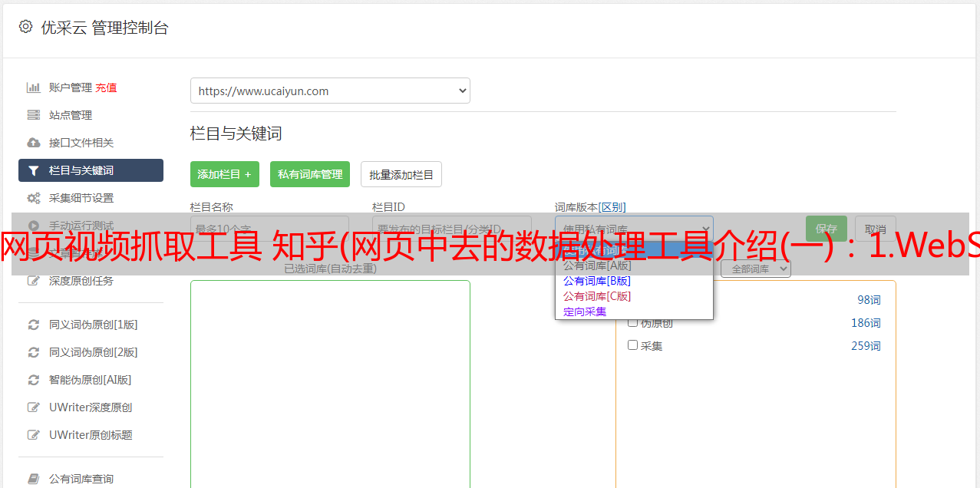Click the 259词 count in 采集 row
980x488 pixels.
tap(866, 346)
